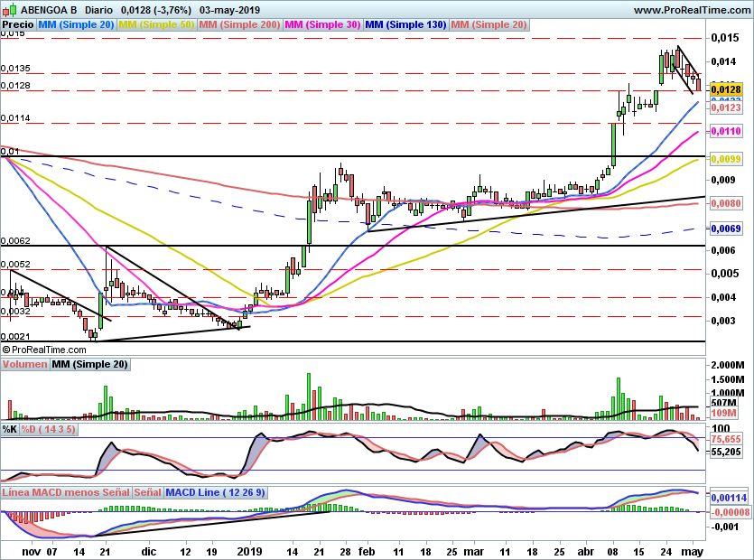
Task: Click the 0,004 price axis tick
Action: point(723,297)
